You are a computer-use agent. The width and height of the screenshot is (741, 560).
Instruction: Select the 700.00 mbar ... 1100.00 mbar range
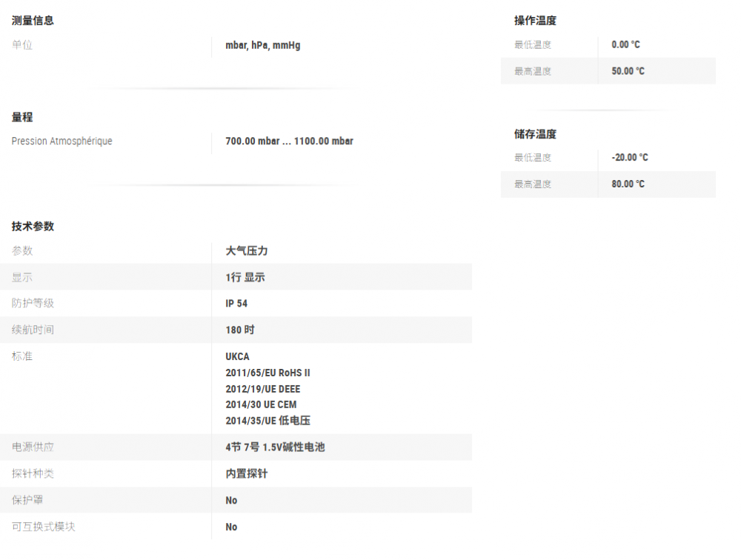point(289,141)
